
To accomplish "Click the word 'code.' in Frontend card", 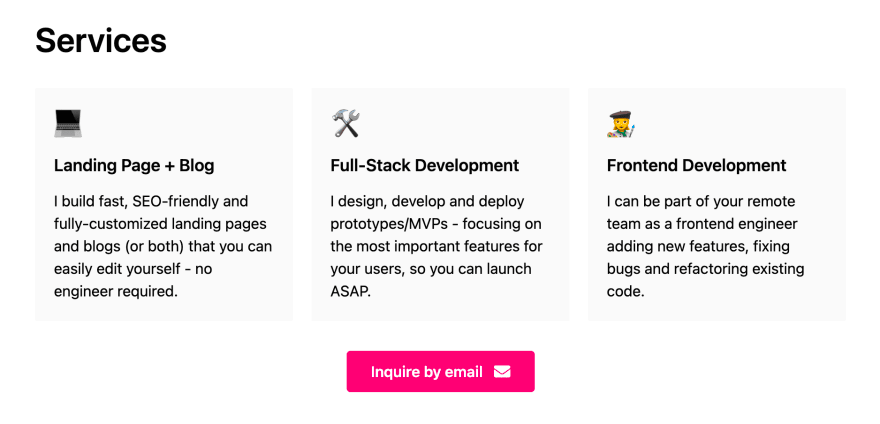I will pos(626,292).
